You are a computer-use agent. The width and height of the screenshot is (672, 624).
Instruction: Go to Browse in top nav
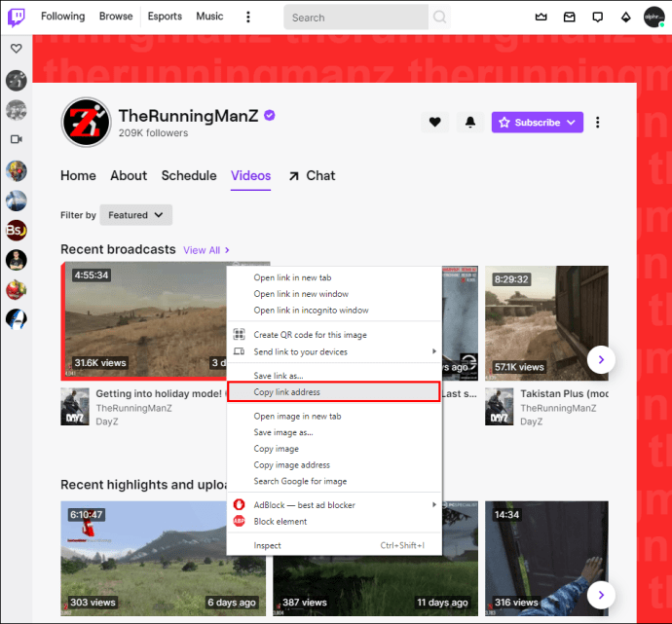[x=116, y=17]
